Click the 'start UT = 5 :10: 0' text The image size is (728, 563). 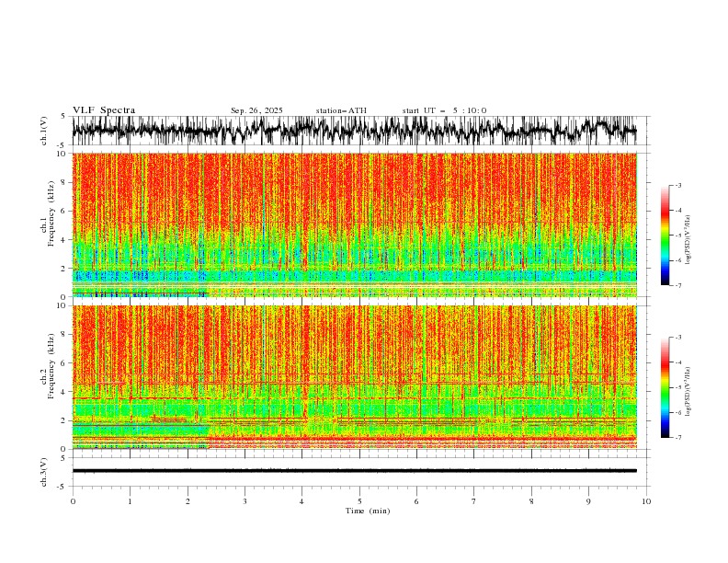tap(444, 110)
